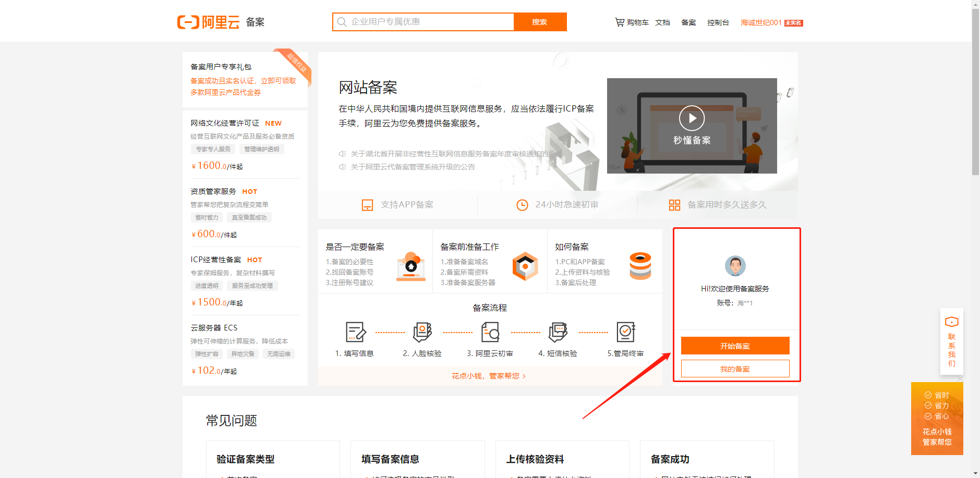980x478 pixels.
Task: Click the 填写备案信息 FAQ card
Action: [418, 459]
